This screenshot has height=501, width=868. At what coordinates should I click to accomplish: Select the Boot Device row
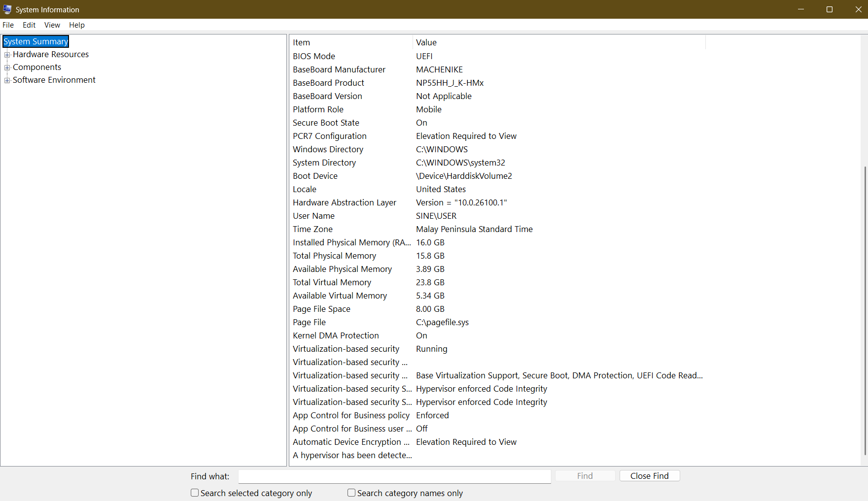(498, 176)
